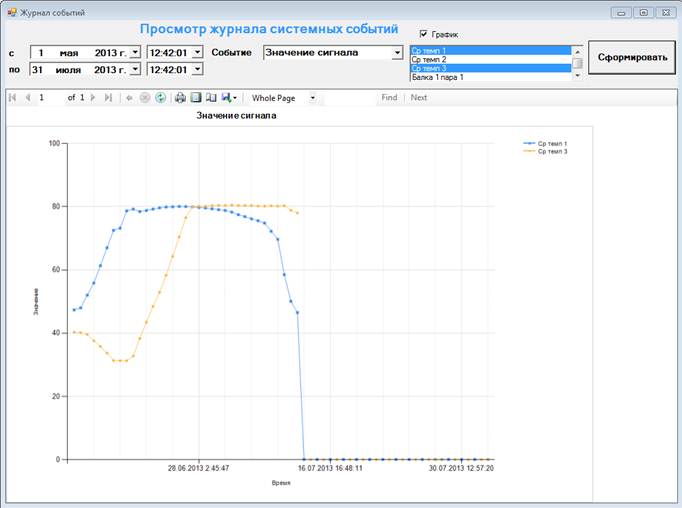Jump to last report page

coord(108,98)
